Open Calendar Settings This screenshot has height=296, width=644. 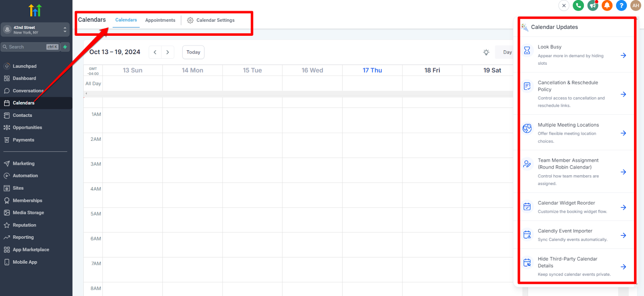click(x=211, y=20)
